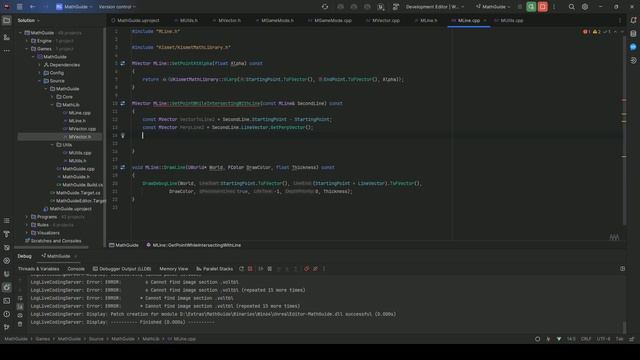Open the Debug tool window icon
The height and width of the screenshot is (360, 640).
point(7,287)
